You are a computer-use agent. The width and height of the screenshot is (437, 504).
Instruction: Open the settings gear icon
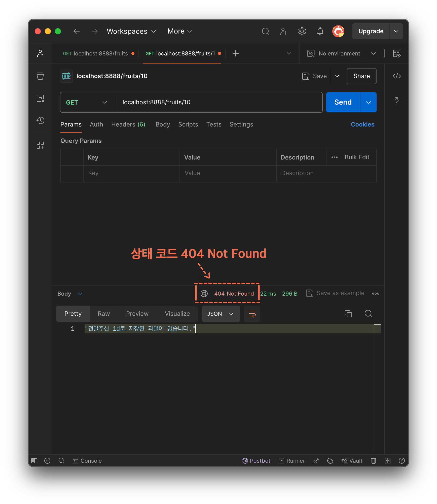302,31
